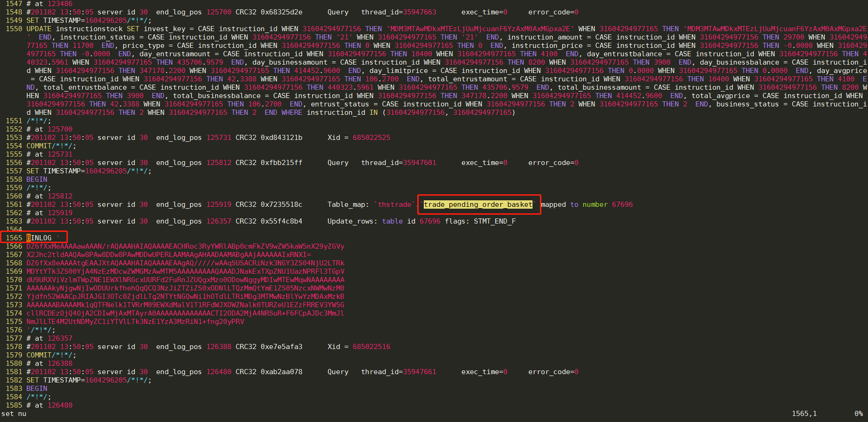Click 'Xid = 685022516' on line 1578

tap(359, 347)
